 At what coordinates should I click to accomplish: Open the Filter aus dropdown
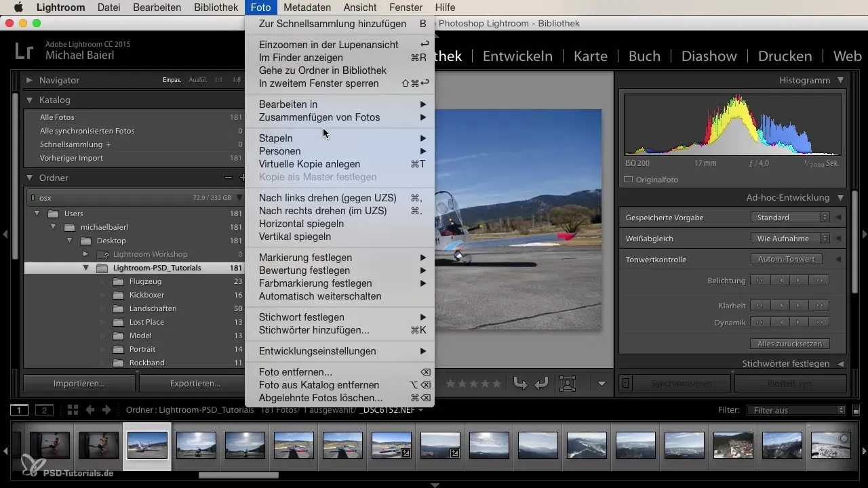point(795,410)
